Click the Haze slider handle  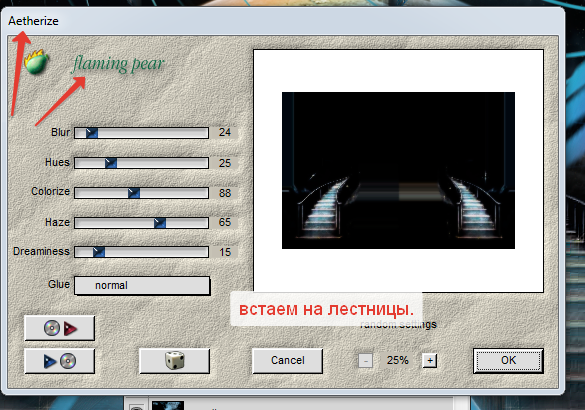coord(160,223)
